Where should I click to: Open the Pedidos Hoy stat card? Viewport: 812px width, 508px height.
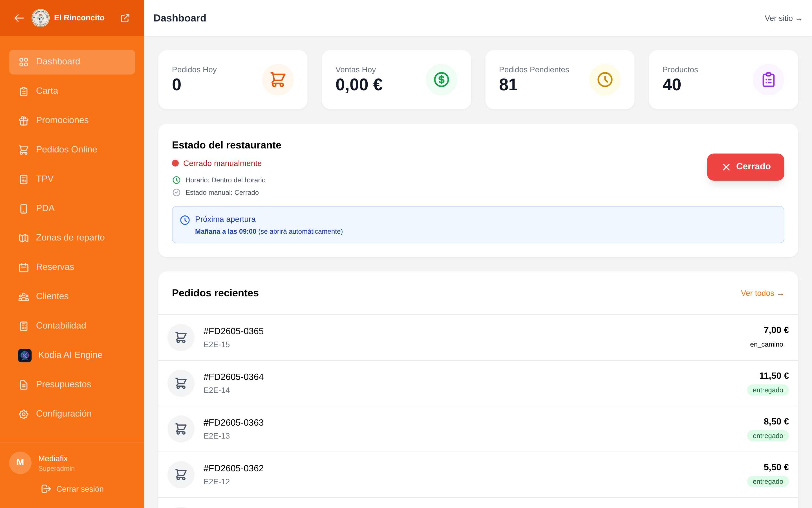click(x=233, y=80)
